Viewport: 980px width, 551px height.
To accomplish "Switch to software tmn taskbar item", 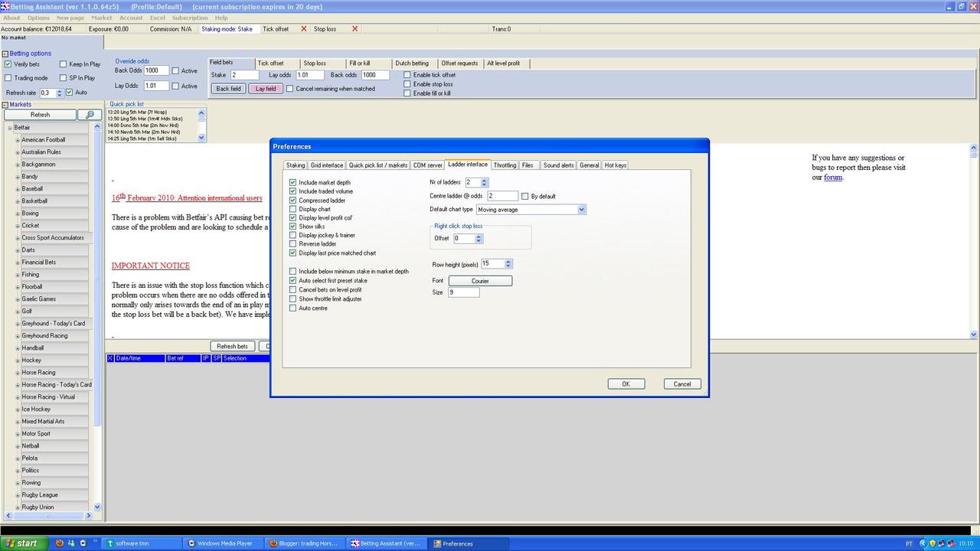I will [142, 543].
